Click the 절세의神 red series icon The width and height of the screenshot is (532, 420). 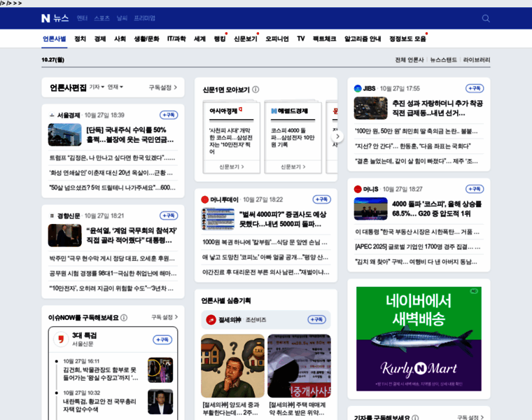click(211, 320)
